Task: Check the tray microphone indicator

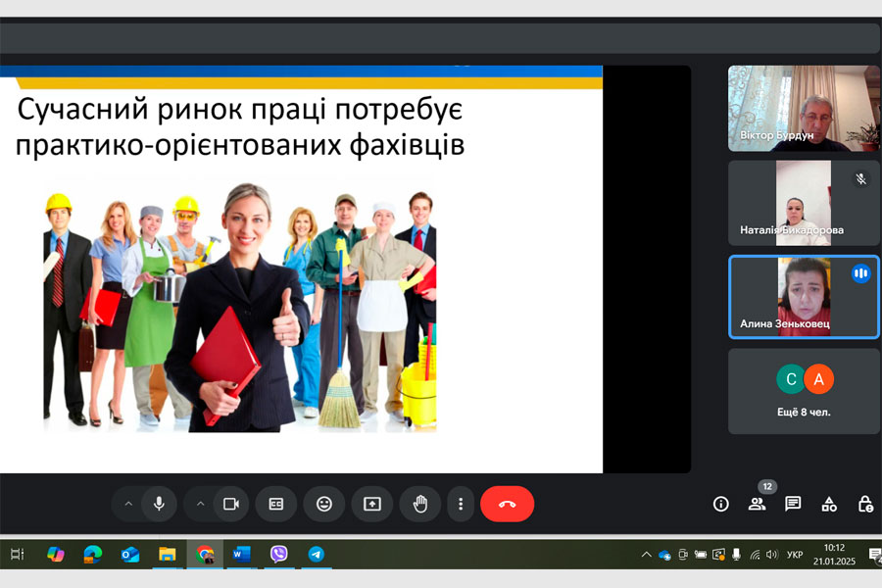Action: (x=736, y=555)
